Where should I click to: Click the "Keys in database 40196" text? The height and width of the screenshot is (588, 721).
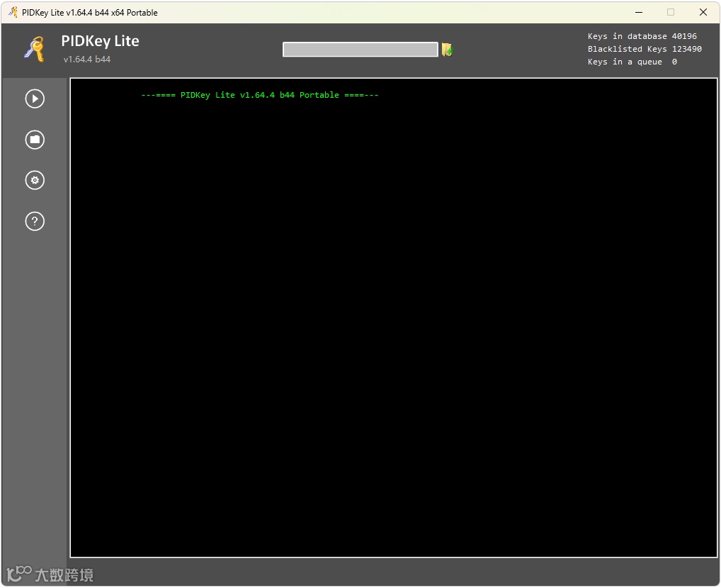click(x=642, y=36)
